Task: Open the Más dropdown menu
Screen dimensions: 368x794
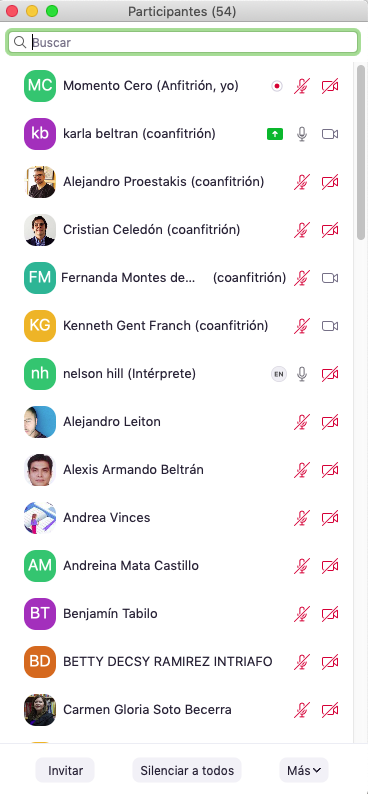Action: pos(304,770)
